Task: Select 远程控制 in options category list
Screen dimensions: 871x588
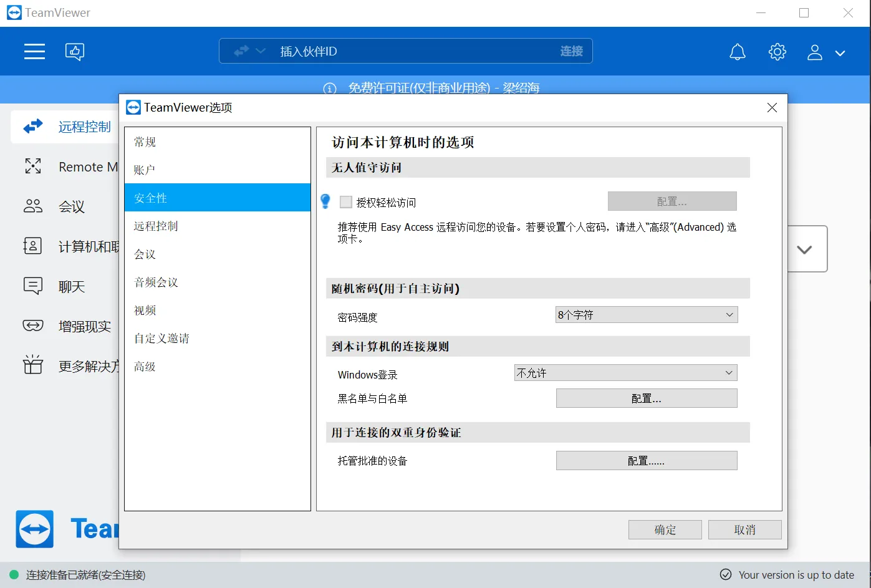Action: pyautogui.click(x=218, y=226)
